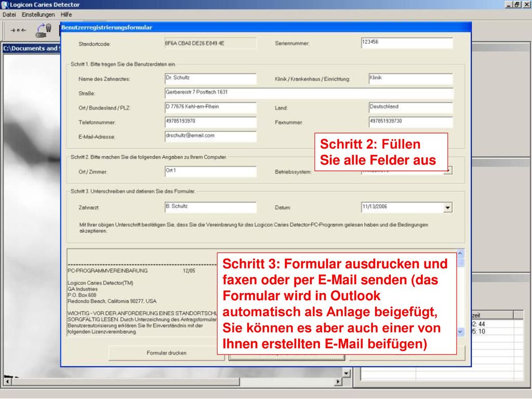
Task: Open the Datum dropdown arrow
Action: pos(448,208)
